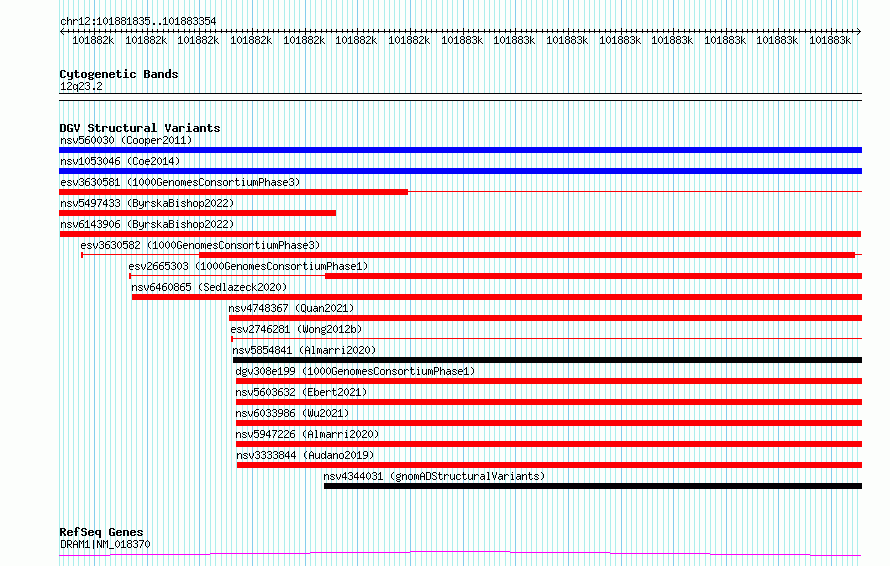Click the DGV Structural Variants track heading

click(140, 128)
